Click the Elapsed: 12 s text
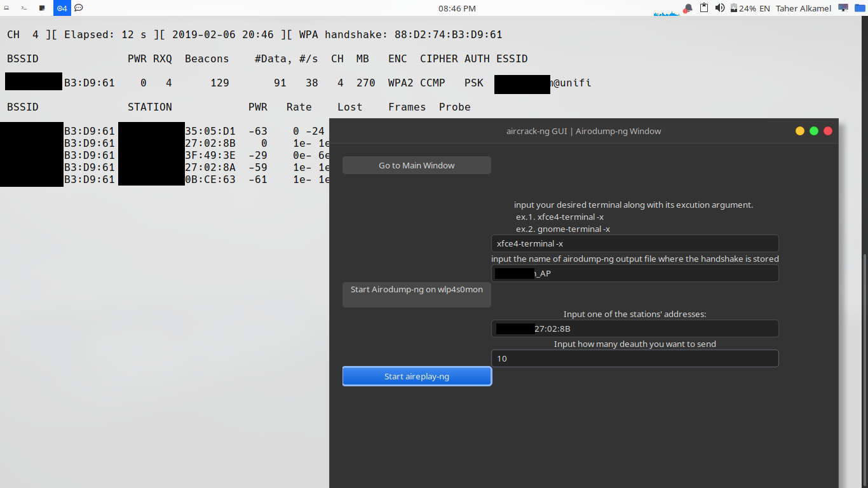This screenshot has height=488, width=868. [105, 34]
